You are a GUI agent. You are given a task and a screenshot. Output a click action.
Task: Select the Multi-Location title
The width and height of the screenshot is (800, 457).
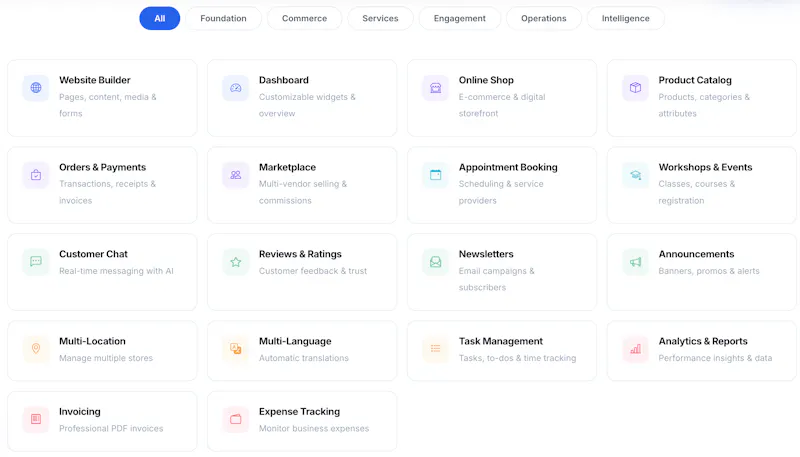tap(92, 341)
